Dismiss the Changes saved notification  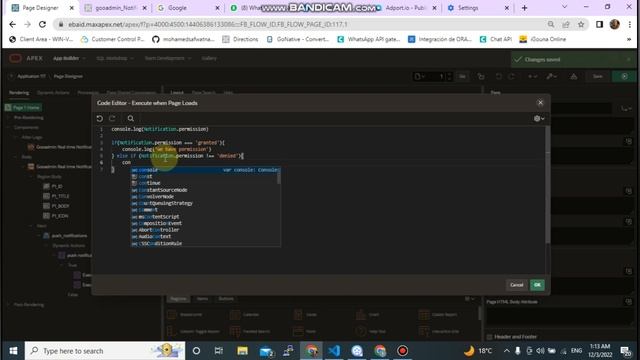tap(629, 60)
